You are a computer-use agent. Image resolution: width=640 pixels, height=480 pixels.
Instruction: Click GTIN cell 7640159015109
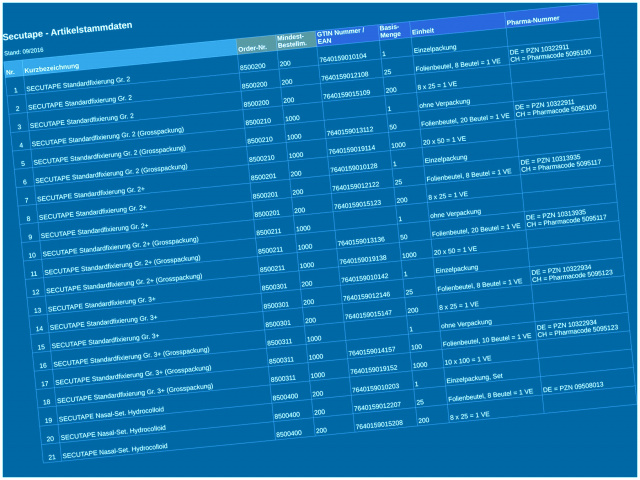[347, 94]
